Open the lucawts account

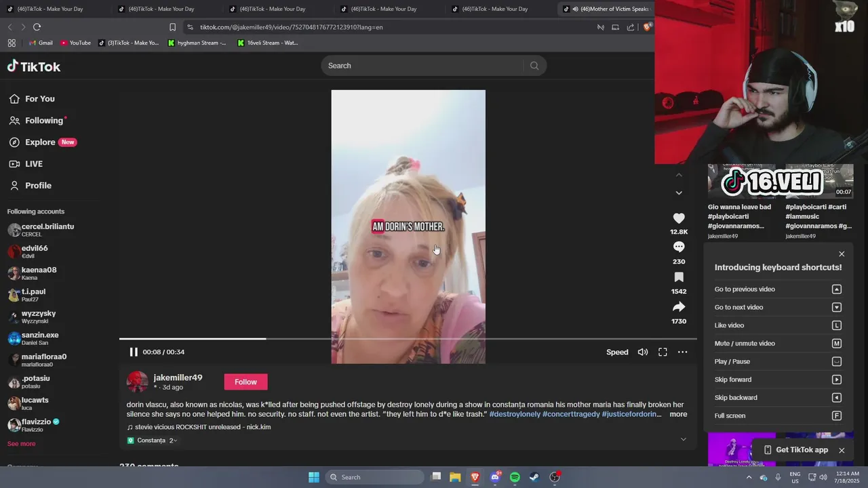coord(28,403)
